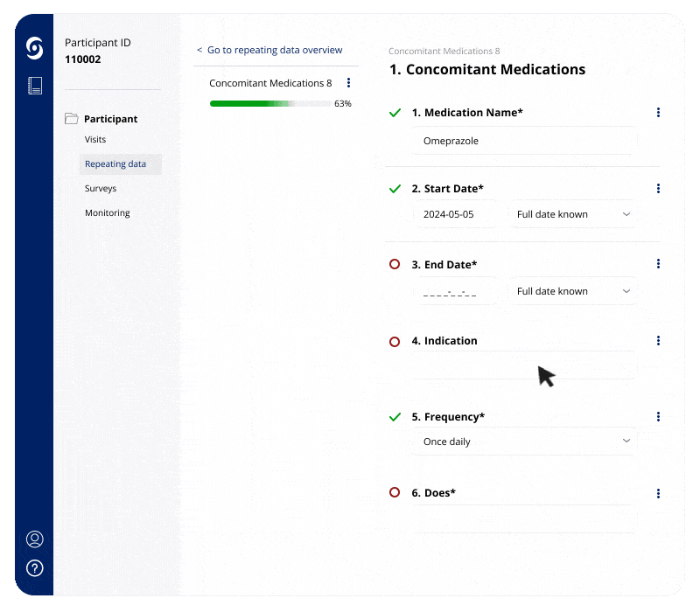Click red circle status next to Indication
Viewport: 700px width, 612px height.
click(x=395, y=342)
